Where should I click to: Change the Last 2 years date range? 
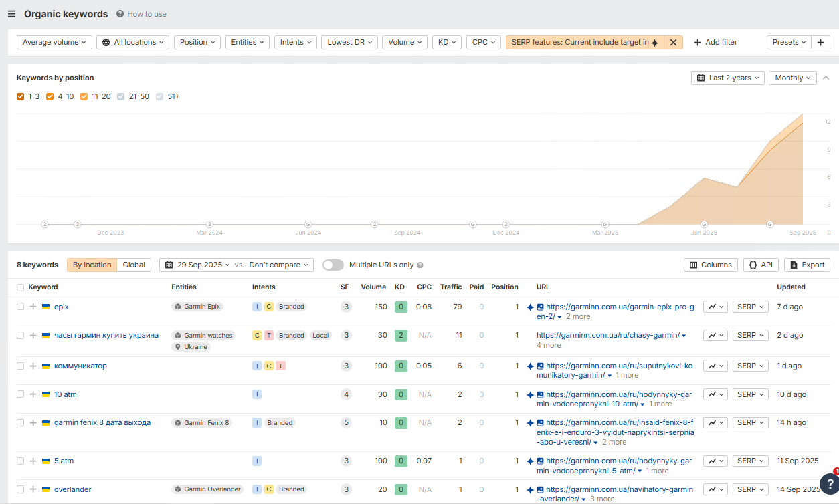(x=728, y=78)
